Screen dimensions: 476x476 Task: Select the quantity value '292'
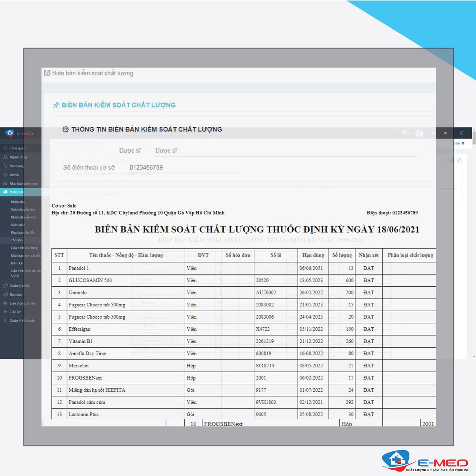350,402
